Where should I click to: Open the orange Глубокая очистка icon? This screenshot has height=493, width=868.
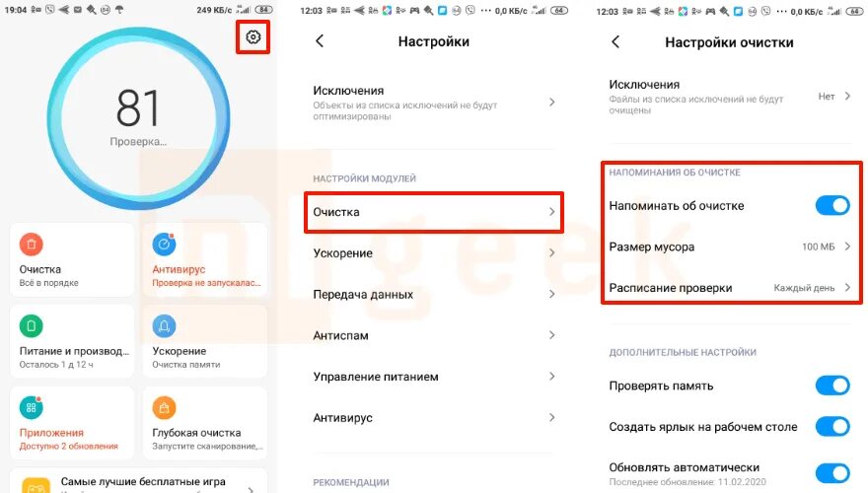tap(164, 408)
